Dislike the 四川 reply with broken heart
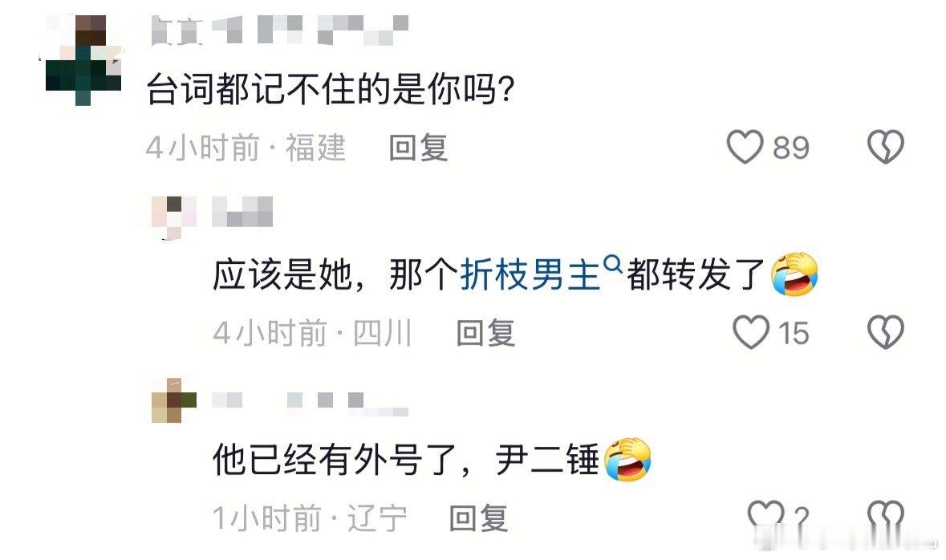This screenshot has width=946, height=560. coord(885,332)
